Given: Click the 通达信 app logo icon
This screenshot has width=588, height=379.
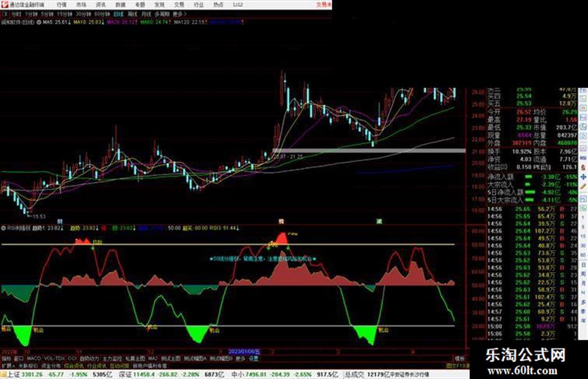Looking at the screenshot, I should point(4,4).
